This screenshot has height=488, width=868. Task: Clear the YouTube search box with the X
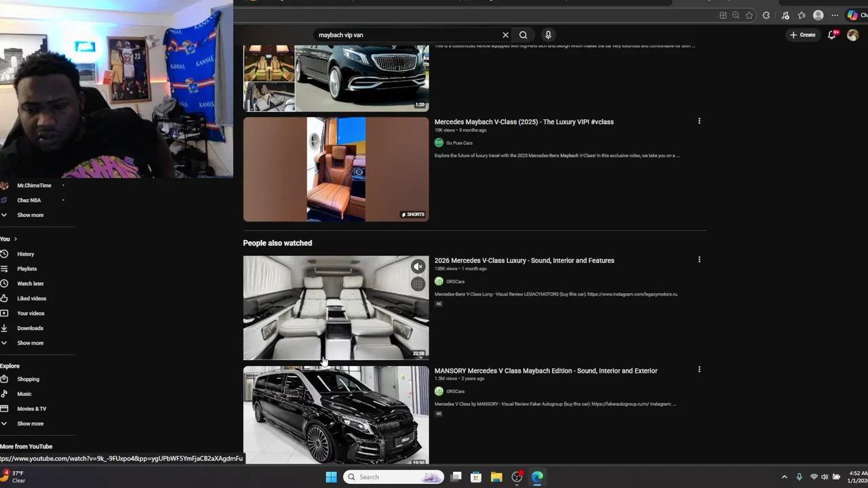click(505, 35)
